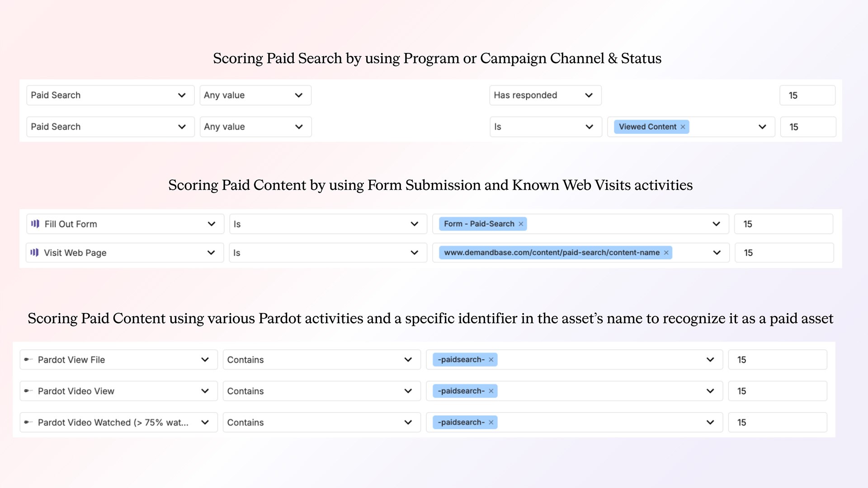The height and width of the screenshot is (488, 868).
Task: Remove the -paidsearch- tag on Pardot View File row
Action: (x=491, y=360)
